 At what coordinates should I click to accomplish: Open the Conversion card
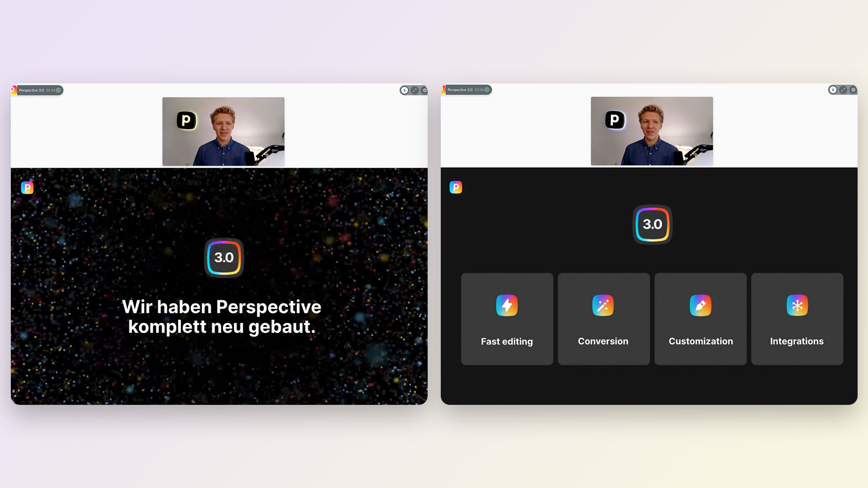point(604,319)
